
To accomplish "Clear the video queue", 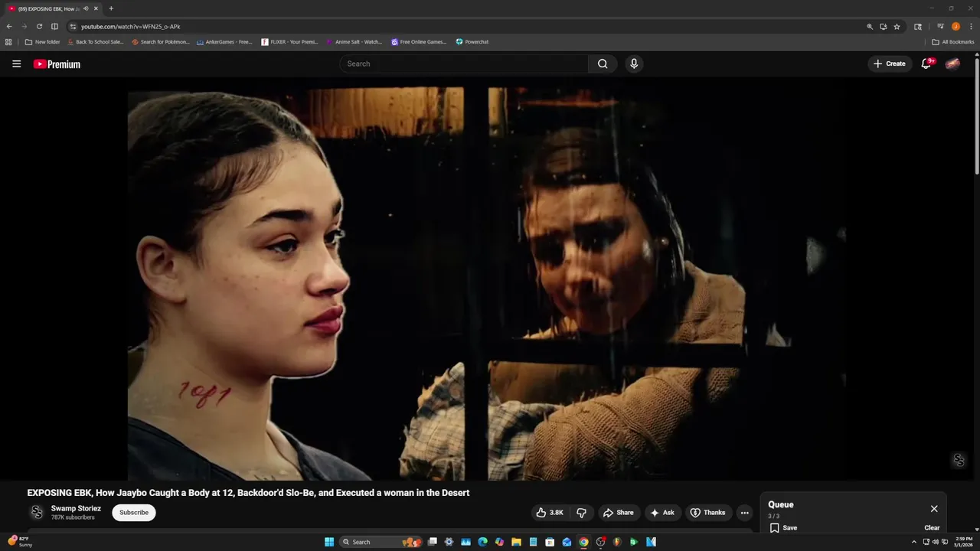I will coord(932,527).
